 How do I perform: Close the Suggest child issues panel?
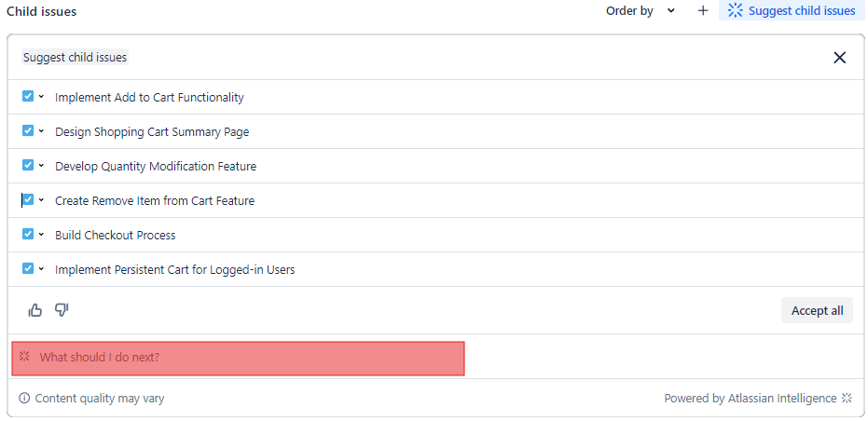839,58
